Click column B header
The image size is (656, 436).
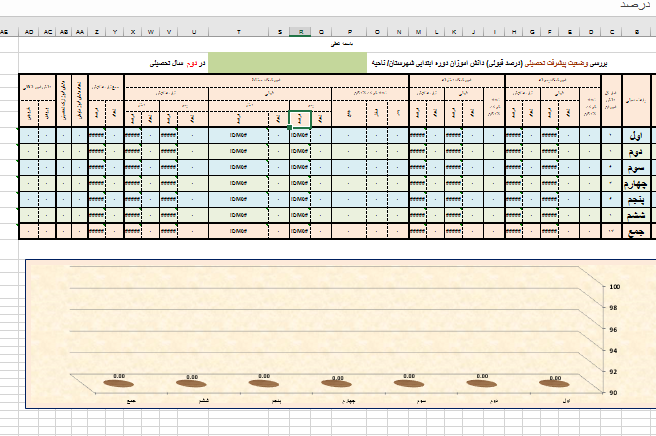[636, 32]
